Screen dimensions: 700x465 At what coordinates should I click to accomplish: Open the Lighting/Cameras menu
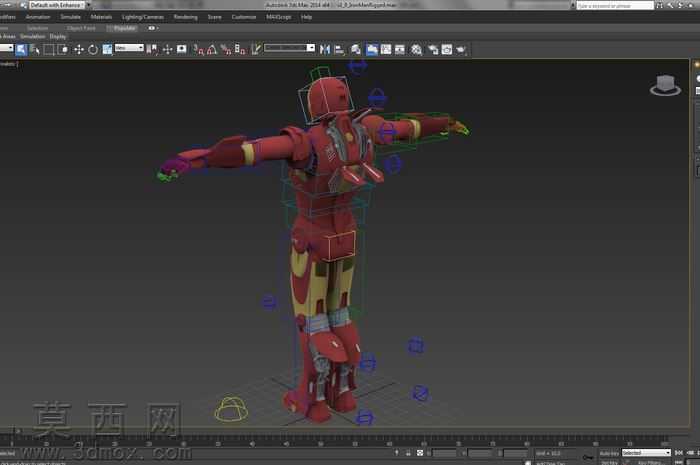pyautogui.click(x=143, y=17)
